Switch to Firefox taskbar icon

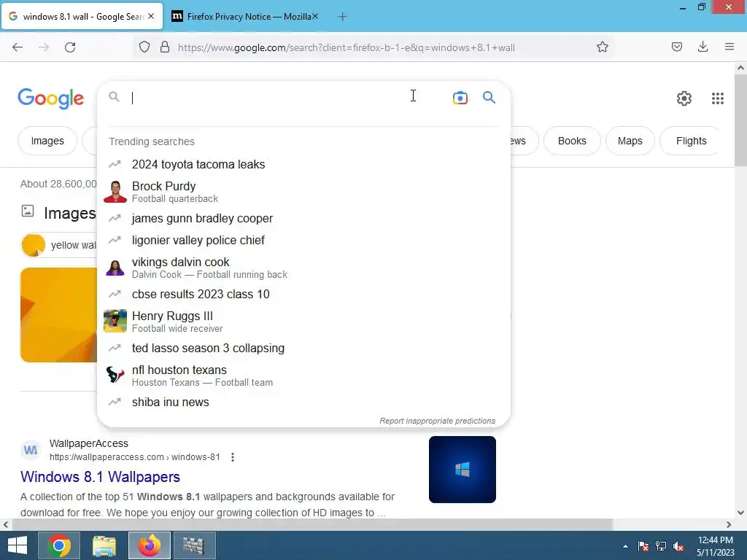pos(150,545)
